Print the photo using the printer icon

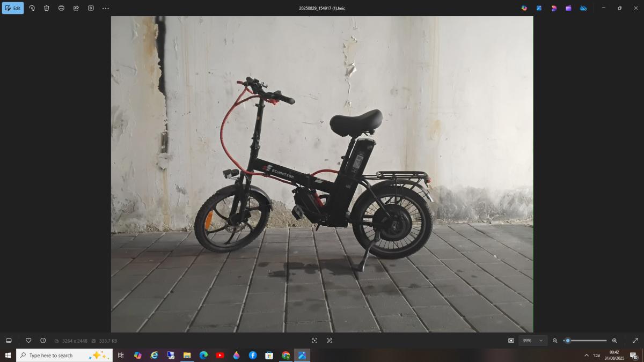tap(61, 8)
